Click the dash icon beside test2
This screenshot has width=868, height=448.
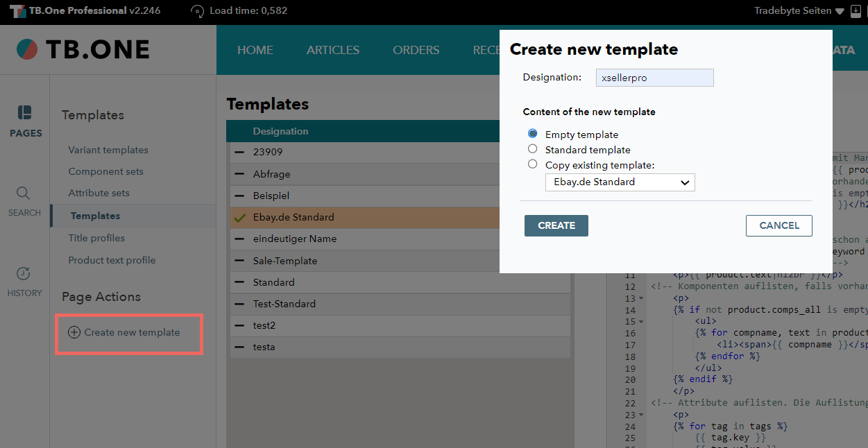coord(240,325)
